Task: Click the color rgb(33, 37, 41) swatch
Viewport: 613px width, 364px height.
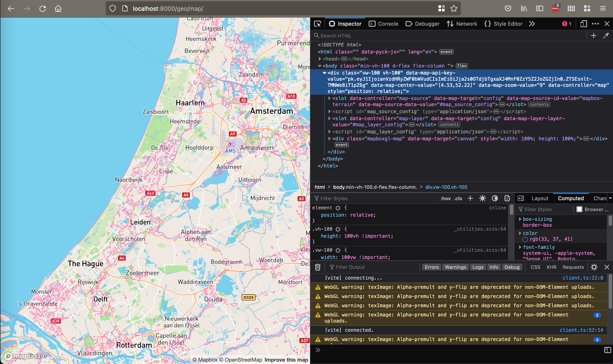Action: (x=525, y=239)
